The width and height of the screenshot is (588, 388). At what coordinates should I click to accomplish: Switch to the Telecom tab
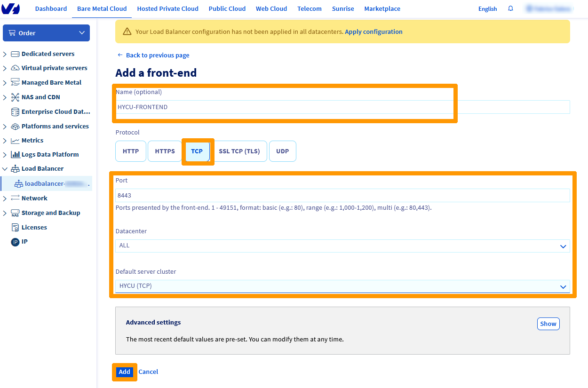tap(309, 8)
